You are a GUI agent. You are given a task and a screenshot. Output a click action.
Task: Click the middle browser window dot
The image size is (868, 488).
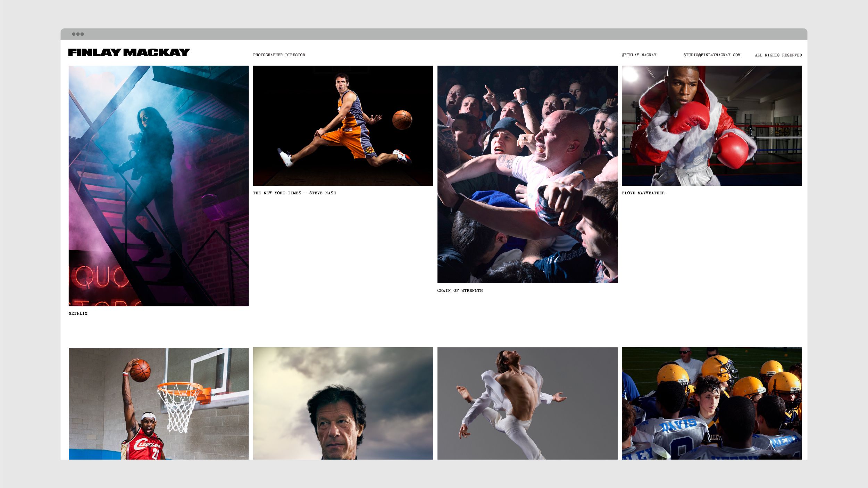tap(78, 34)
